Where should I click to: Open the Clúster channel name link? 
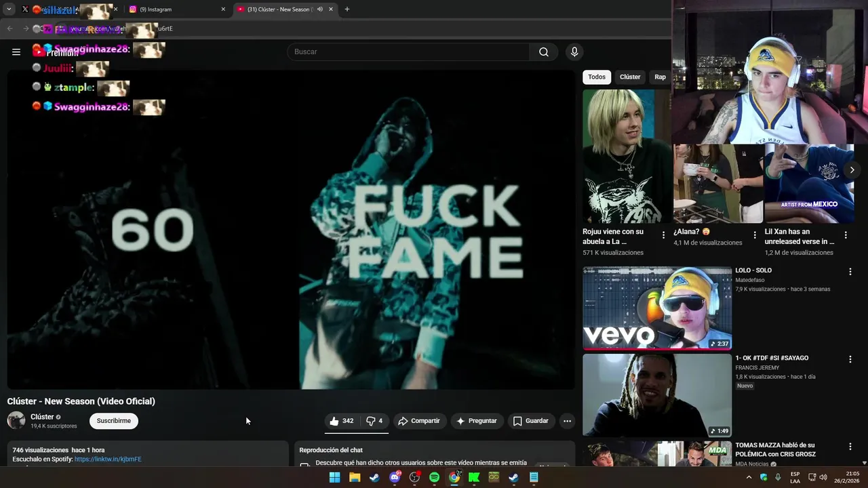point(42,417)
